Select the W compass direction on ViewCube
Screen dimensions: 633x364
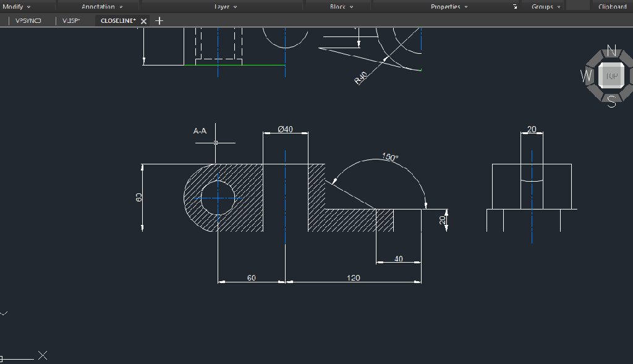[586, 76]
